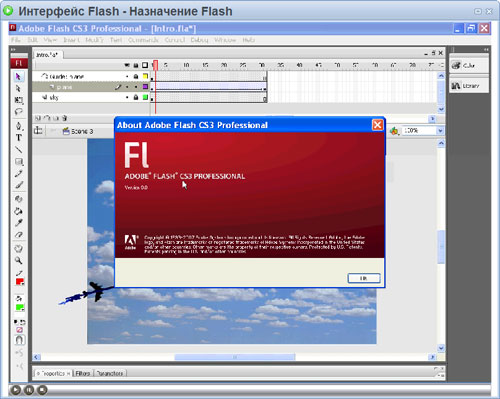The height and width of the screenshot is (399, 500).
Task: Click the Hide Timeline icon left of Scene 3
Action: [x=38, y=131]
